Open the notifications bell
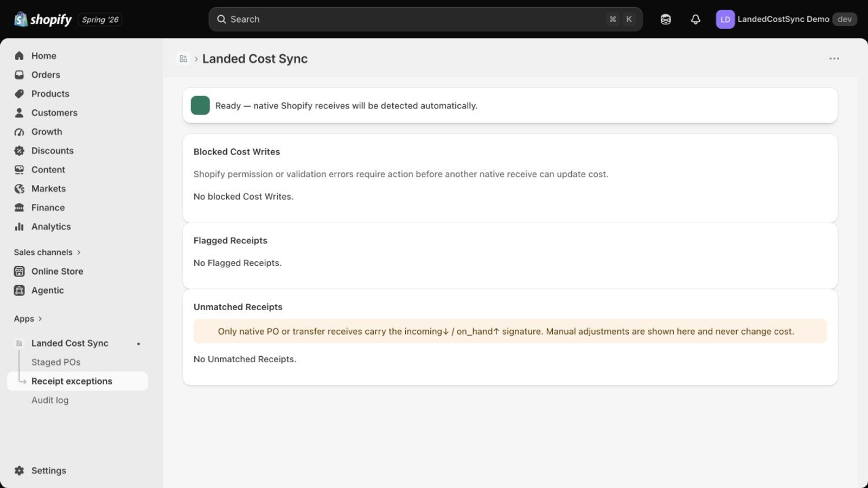The width and height of the screenshot is (868, 488). point(695,20)
